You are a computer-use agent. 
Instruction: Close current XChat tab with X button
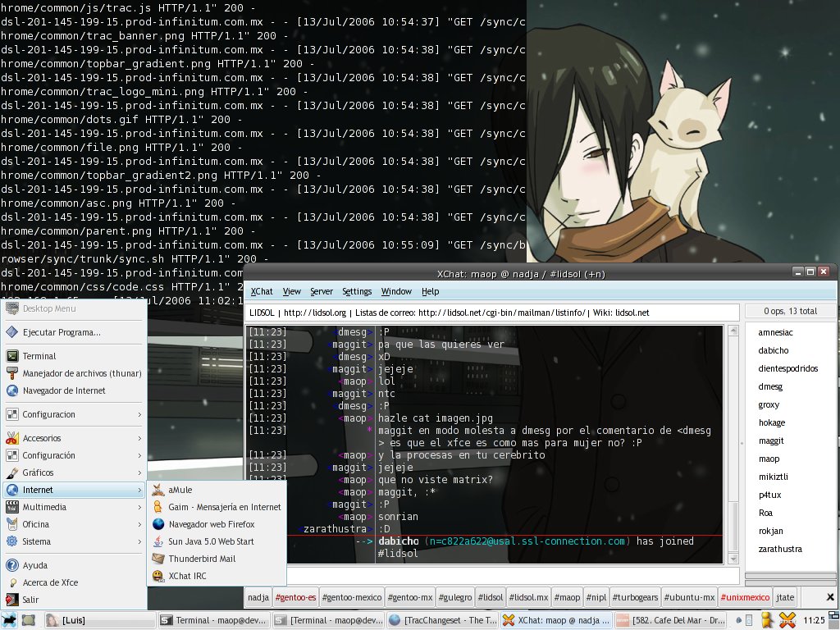(x=830, y=597)
